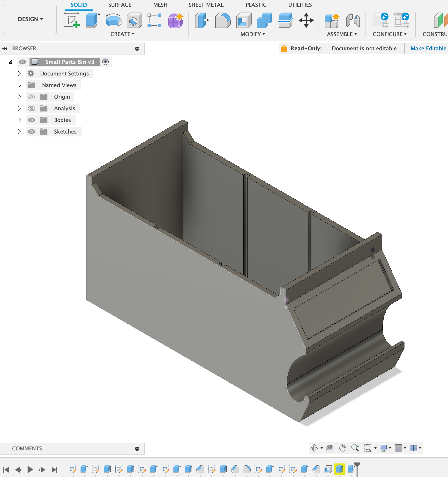Select the highlighted yellow timeline feature
Viewport: 448px width, 477px height.
[x=339, y=469]
